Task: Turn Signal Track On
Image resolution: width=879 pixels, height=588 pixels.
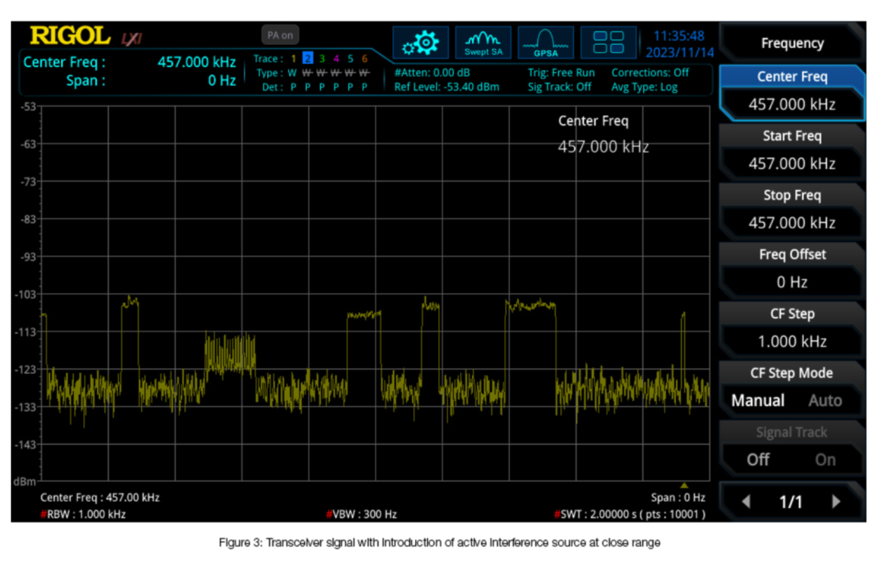Action: coord(825,460)
